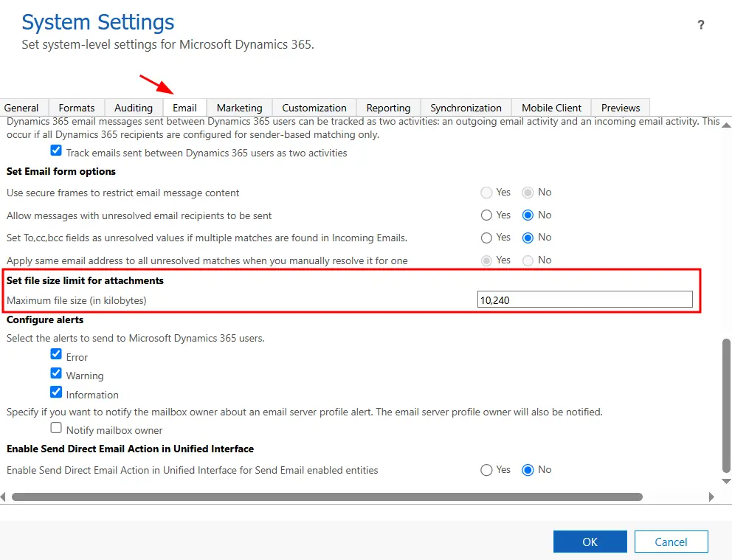
Task: Open the Auditing tab
Action: pyautogui.click(x=134, y=108)
